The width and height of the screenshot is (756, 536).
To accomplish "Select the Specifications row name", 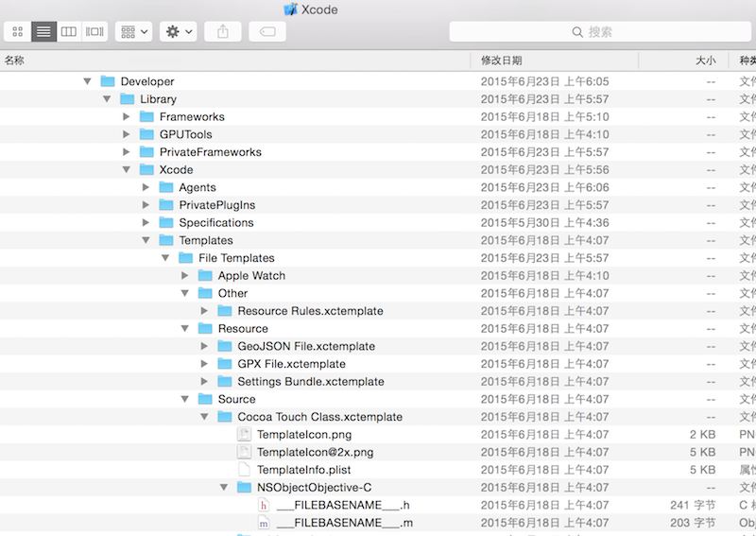I will (x=216, y=222).
